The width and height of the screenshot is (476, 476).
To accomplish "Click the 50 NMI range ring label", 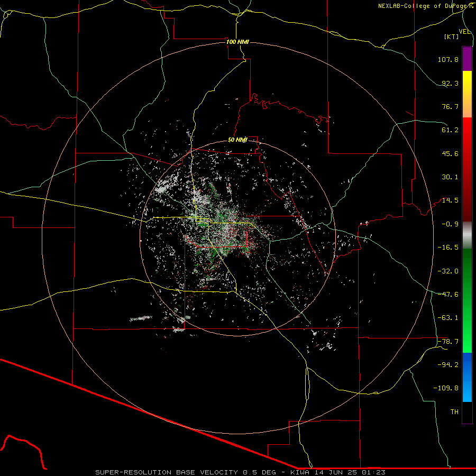I will [237, 140].
